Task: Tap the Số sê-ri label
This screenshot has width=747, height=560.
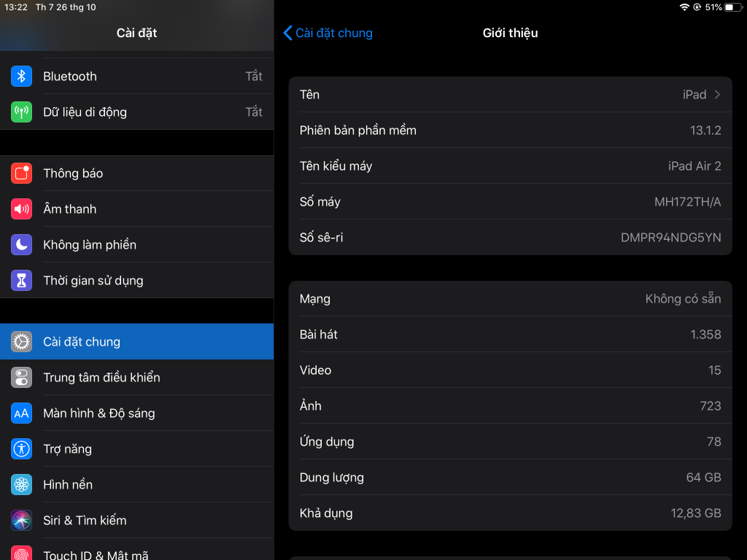Action: [x=321, y=237]
